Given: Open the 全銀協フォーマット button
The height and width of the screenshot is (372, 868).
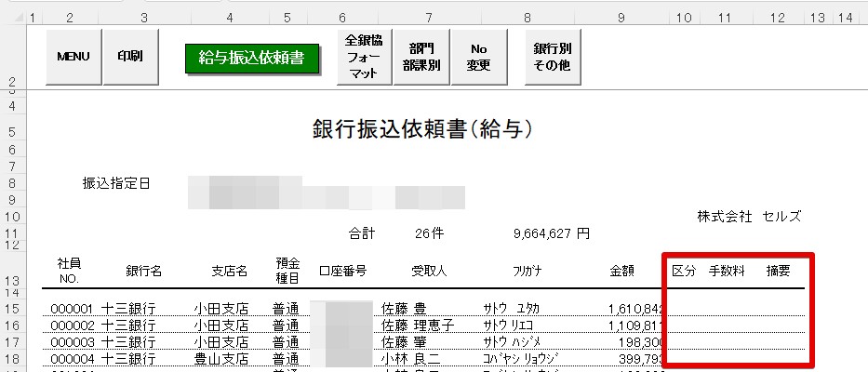Looking at the screenshot, I should click(364, 58).
